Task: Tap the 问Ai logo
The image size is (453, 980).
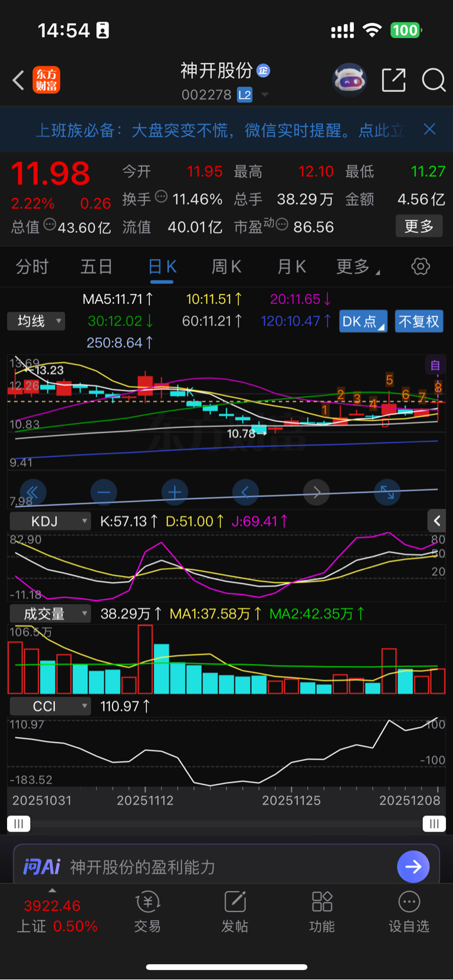Action: coord(42,867)
